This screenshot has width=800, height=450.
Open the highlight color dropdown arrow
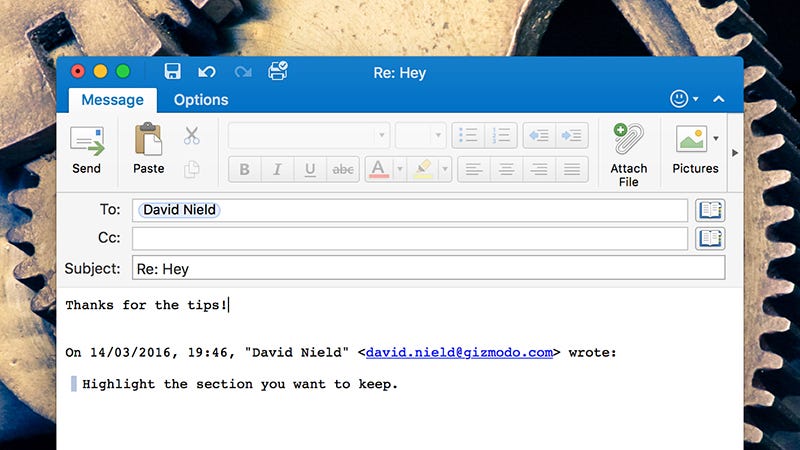[x=445, y=169]
